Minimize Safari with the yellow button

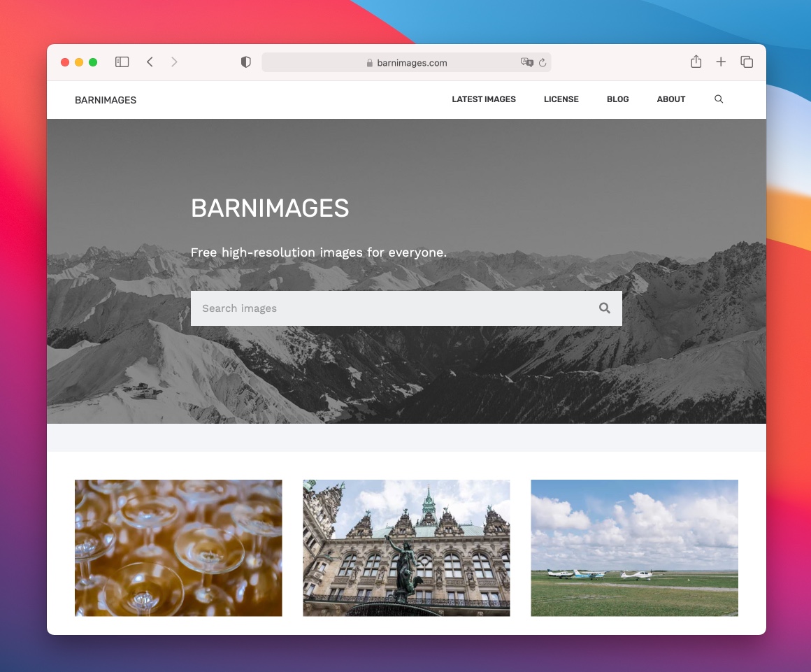(x=79, y=62)
